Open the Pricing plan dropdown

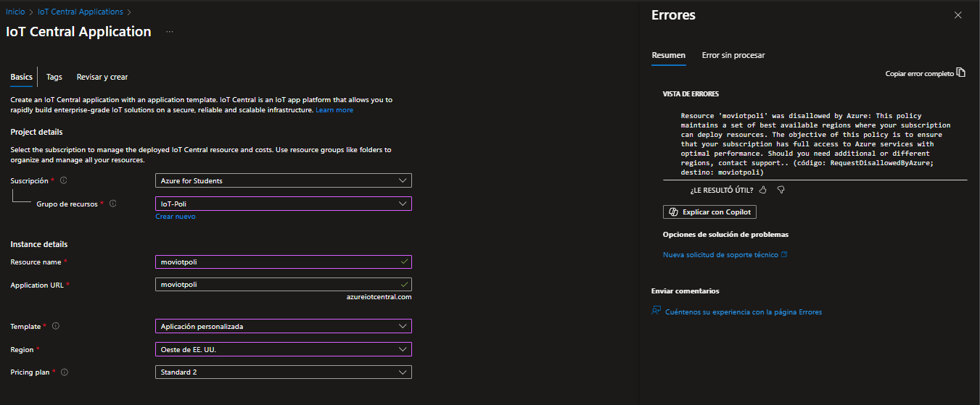(284, 372)
